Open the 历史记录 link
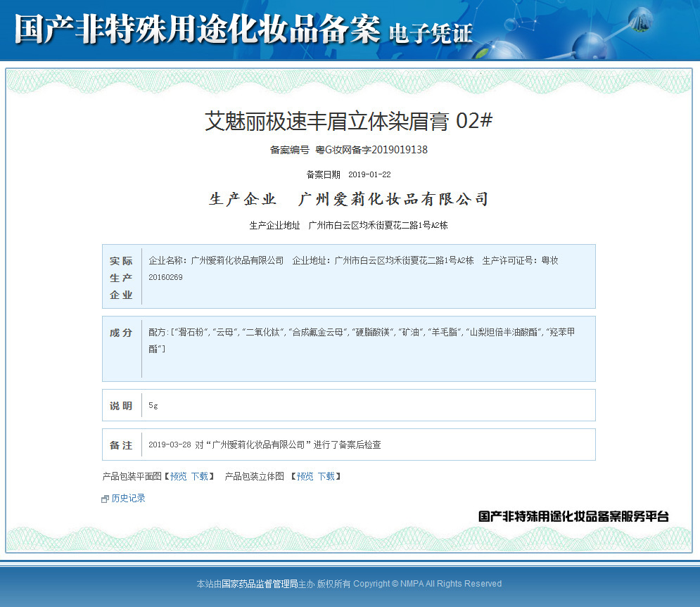700x607 pixels. (128, 498)
